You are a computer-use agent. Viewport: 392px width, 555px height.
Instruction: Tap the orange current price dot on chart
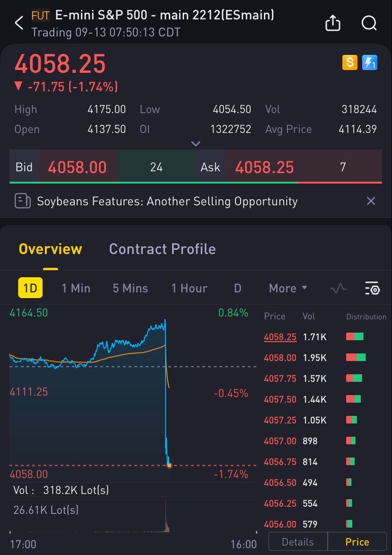tap(169, 466)
